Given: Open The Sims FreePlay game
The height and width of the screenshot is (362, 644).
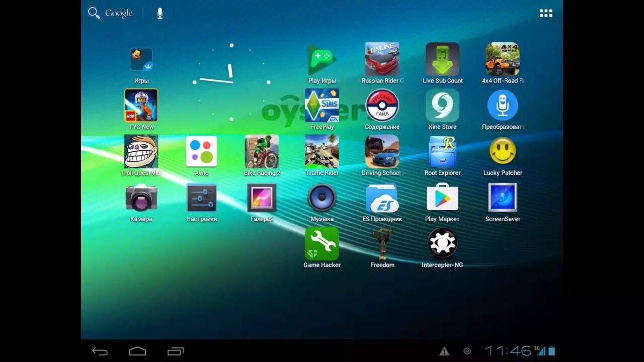Looking at the screenshot, I should tap(322, 106).
